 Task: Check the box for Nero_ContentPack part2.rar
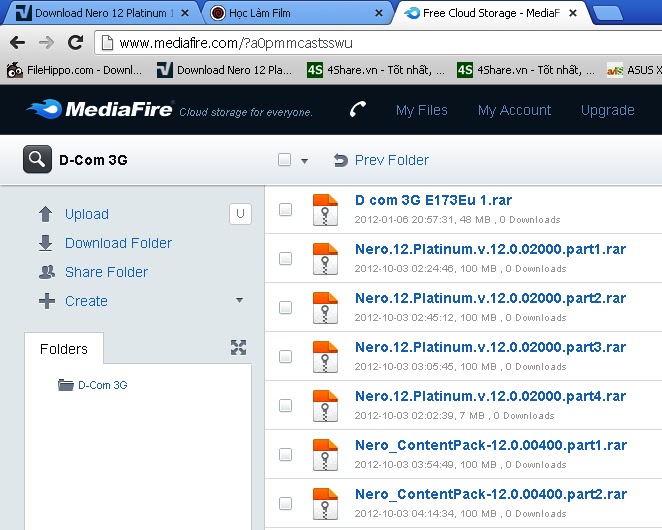[285, 503]
